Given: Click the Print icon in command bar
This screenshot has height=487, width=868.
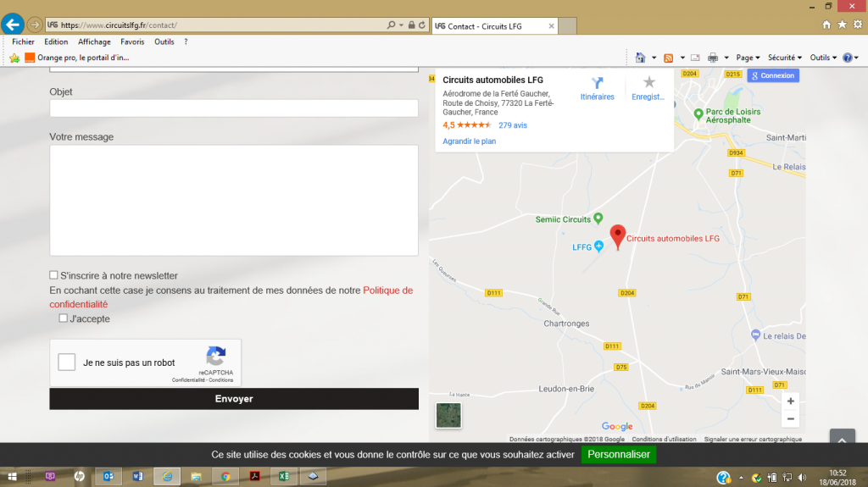Looking at the screenshot, I should tap(713, 58).
